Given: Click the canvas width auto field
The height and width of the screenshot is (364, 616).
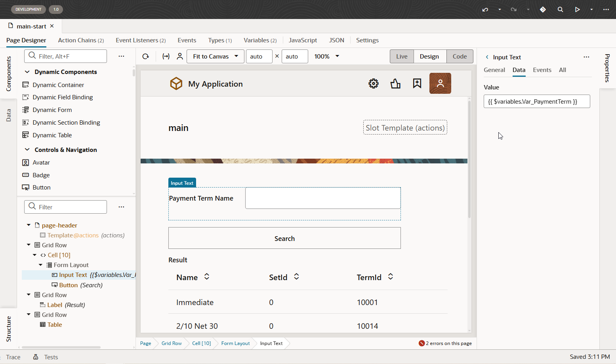Looking at the screenshot, I should click(259, 57).
